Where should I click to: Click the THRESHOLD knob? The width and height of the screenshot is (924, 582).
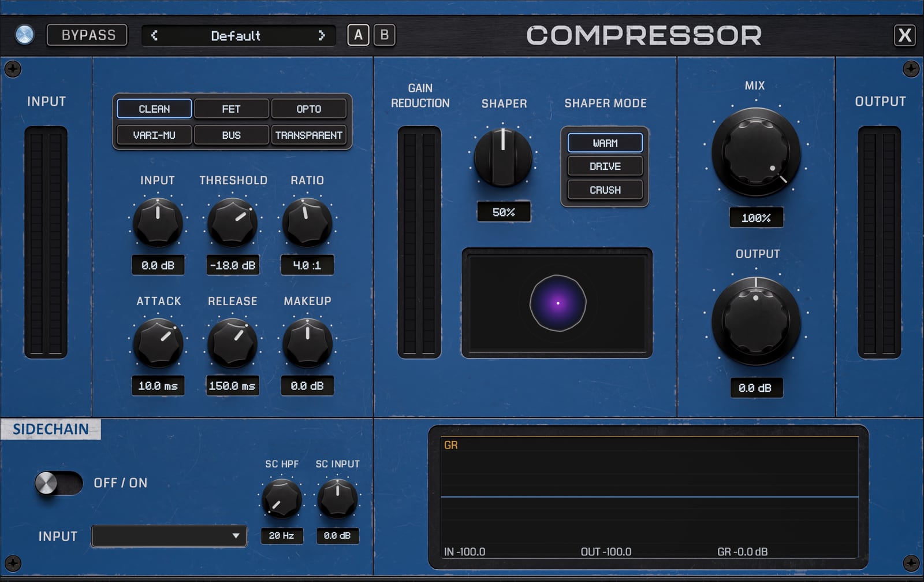coord(232,223)
